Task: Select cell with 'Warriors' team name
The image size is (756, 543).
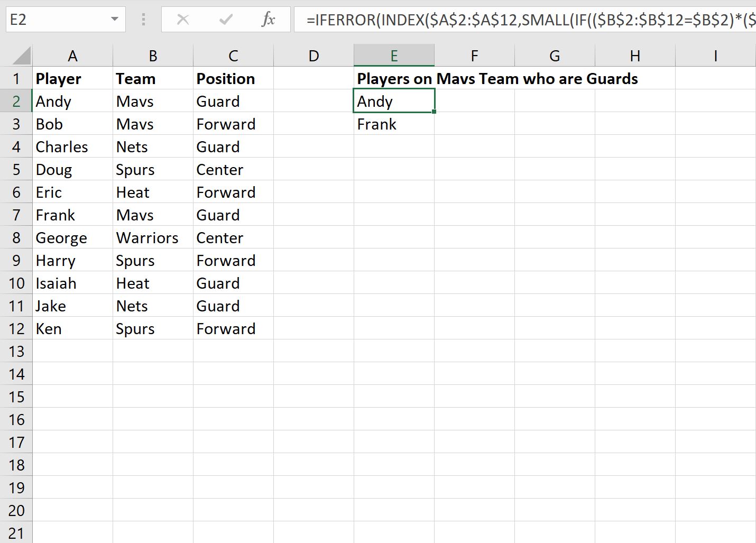Action: coord(153,237)
